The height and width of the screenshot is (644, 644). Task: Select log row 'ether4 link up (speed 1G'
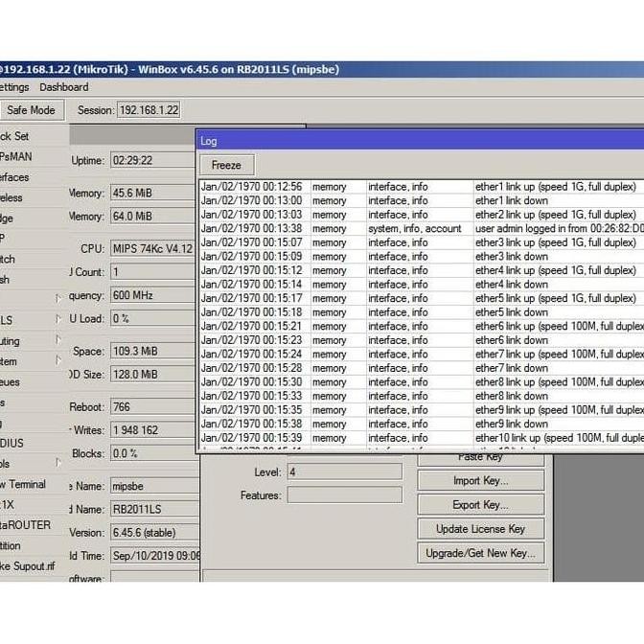coord(422,270)
